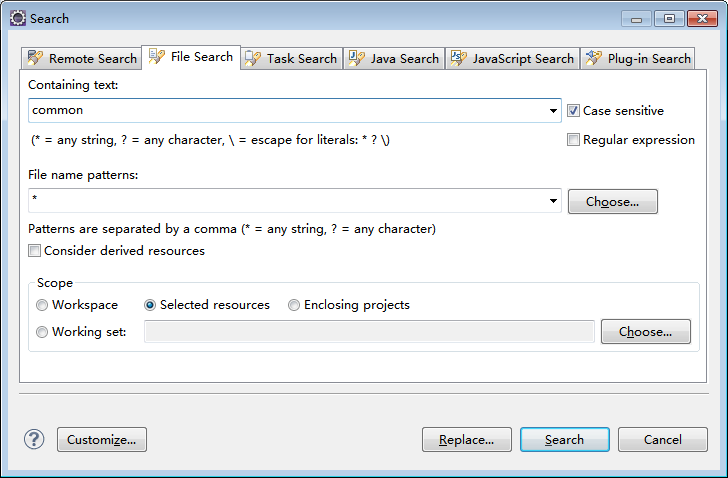
Task: Check Consider derived resources
Action: [x=35, y=251]
